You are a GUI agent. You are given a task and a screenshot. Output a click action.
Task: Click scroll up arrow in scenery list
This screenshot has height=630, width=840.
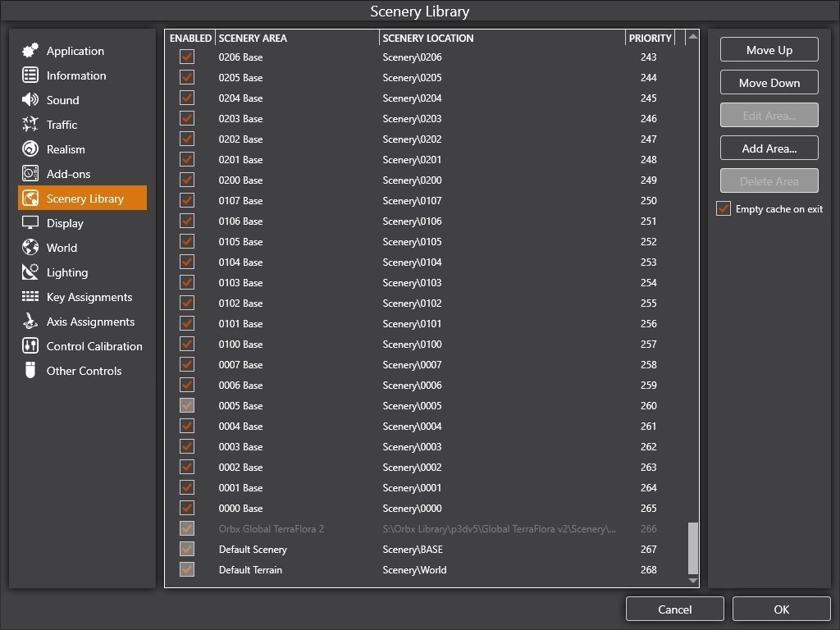click(x=692, y=37)
